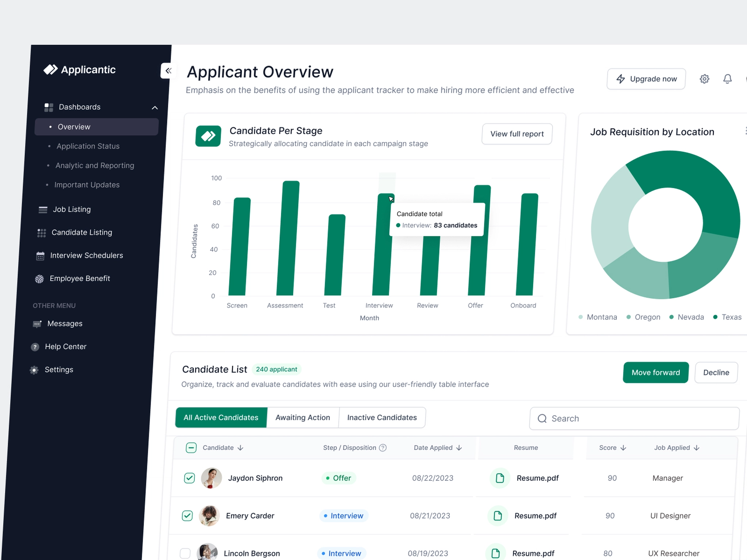The height and width of the screenshot is (560, 747).
Task: Click the Nevada legend swatch
Action: click(x=671, y=317)
